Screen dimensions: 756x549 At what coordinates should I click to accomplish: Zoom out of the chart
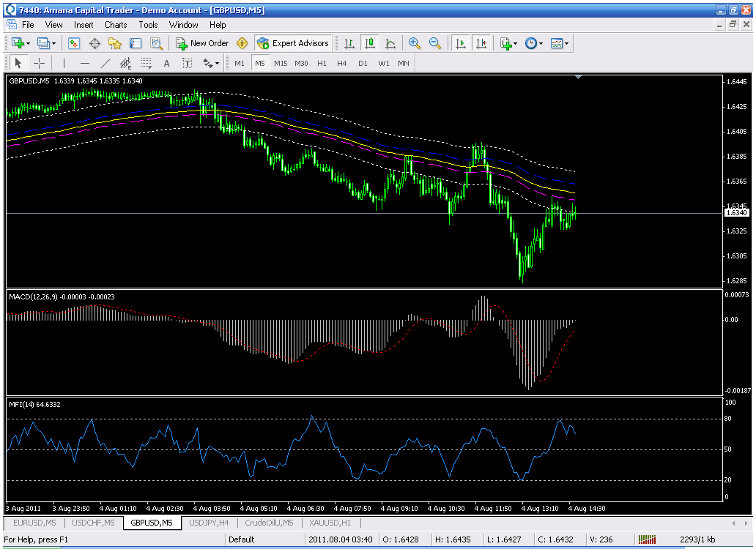(x=435, y=43)
